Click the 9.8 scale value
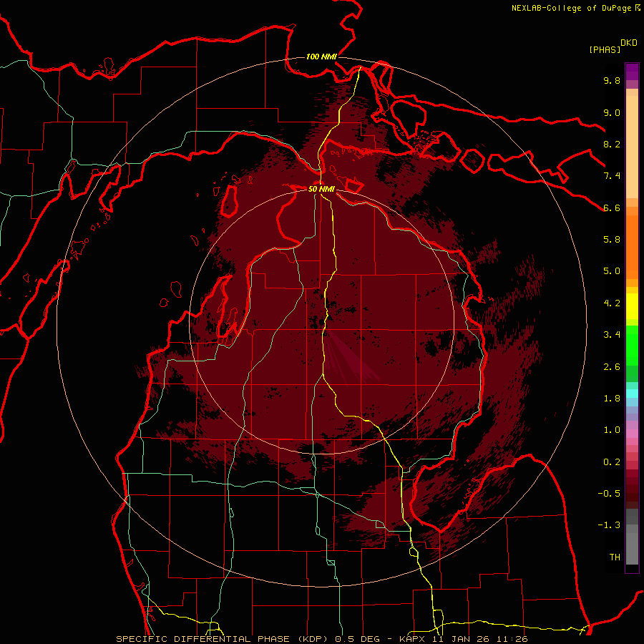Screen dimensions: 644x644 click(x=612, y=80)
